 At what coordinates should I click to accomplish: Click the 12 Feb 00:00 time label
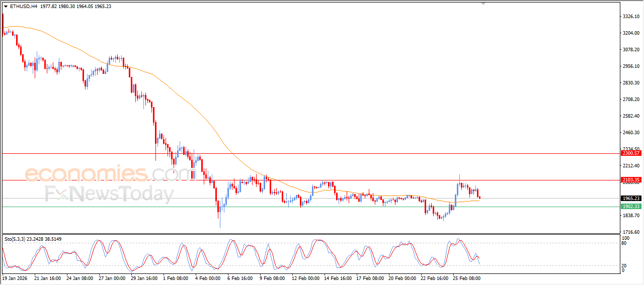[305, 278]
